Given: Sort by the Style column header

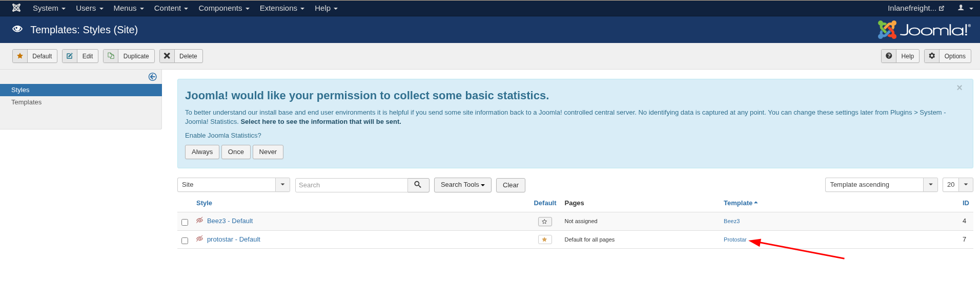Looking at the screenshot, I should click(x=204, y=203).
